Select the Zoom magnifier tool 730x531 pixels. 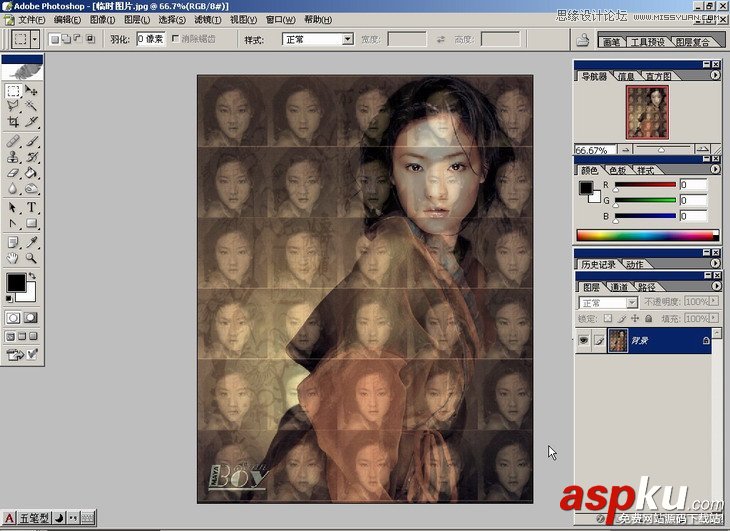pos(31,258)
